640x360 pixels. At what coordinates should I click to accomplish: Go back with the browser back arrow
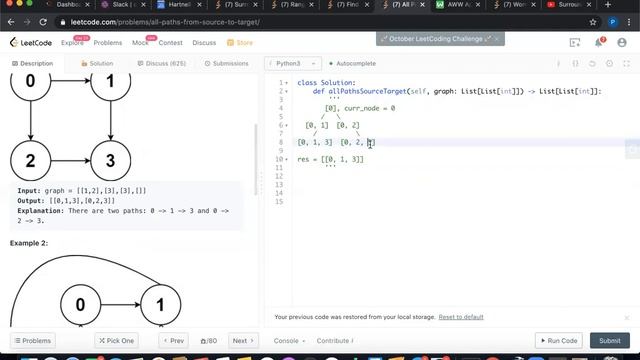click(x=11, y=22)
